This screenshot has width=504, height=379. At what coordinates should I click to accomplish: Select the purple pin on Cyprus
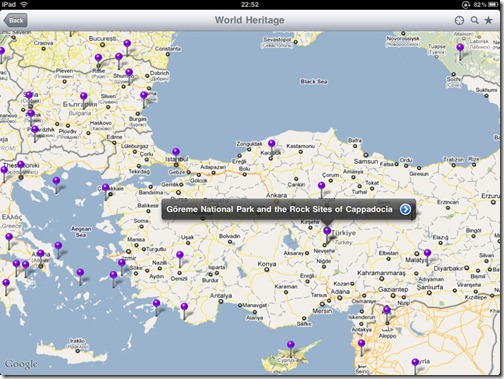click(x=291, y=348)
